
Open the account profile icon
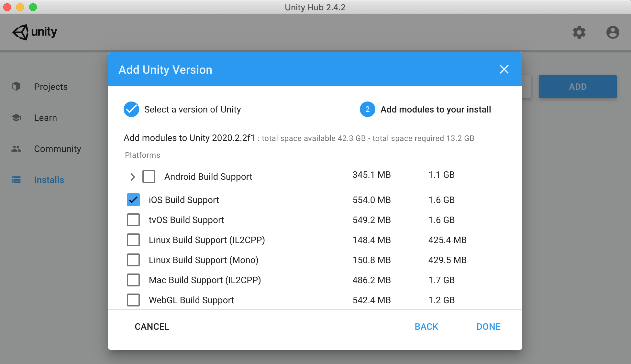(613, 32)
